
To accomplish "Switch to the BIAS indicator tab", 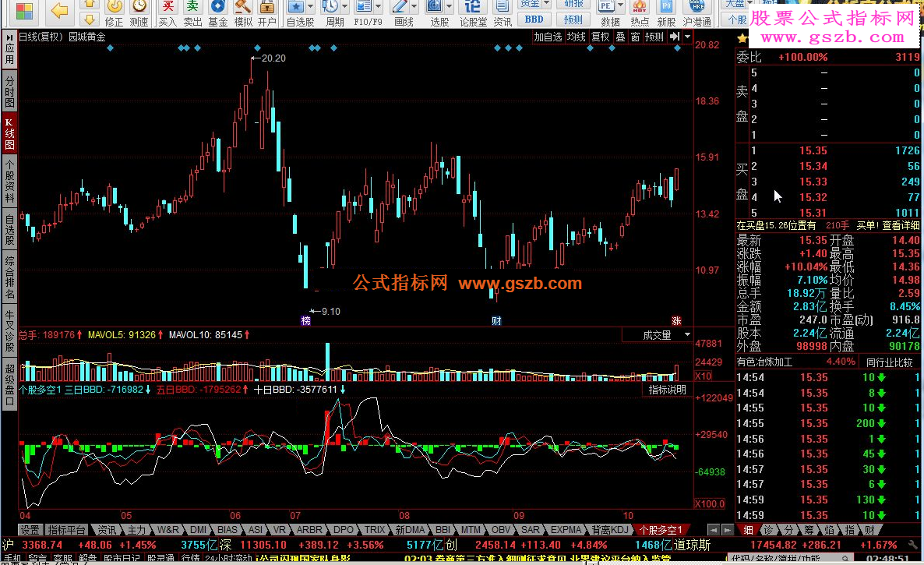I will [227, 530].
